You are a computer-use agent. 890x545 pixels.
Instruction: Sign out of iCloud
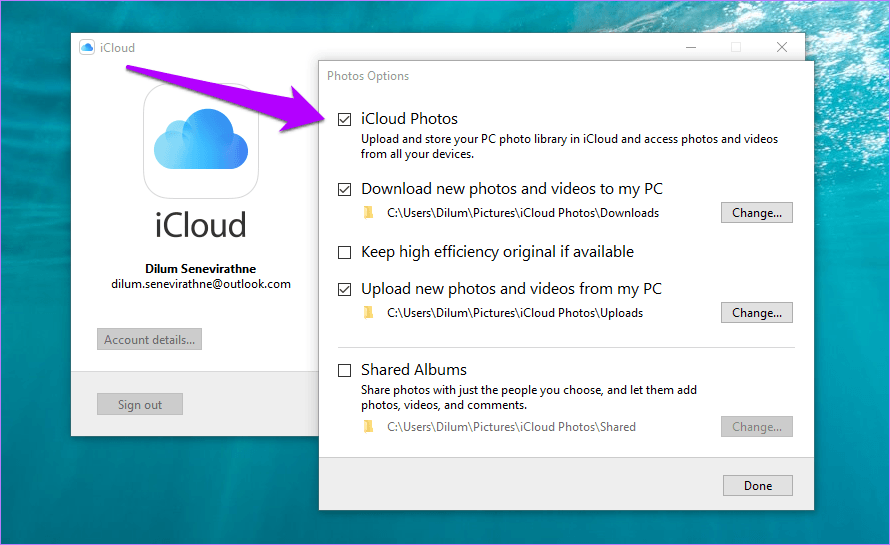(x=140, y=405)
